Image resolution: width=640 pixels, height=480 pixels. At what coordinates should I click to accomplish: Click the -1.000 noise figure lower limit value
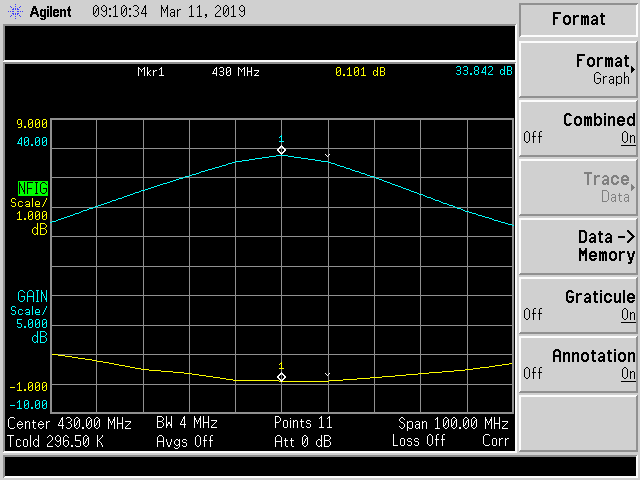coord(29,387)
